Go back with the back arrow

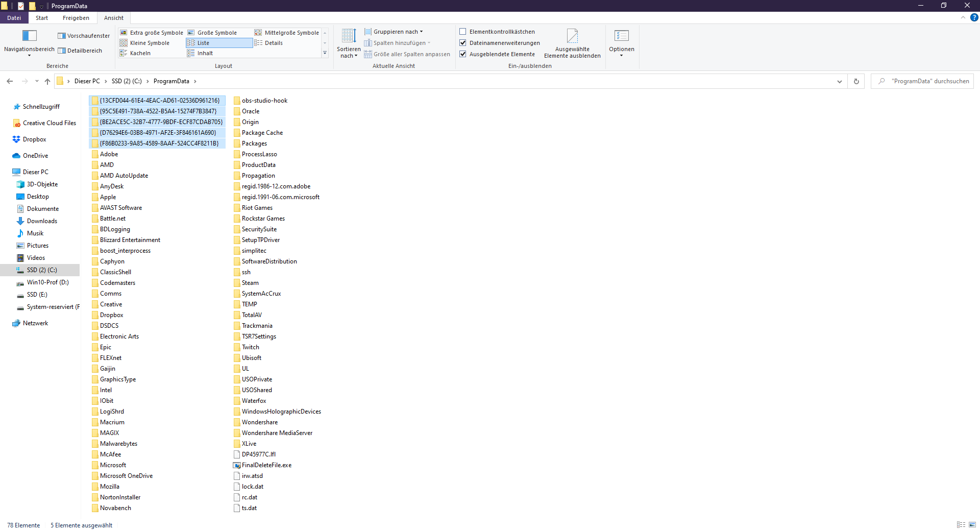(x=10, y=81)
